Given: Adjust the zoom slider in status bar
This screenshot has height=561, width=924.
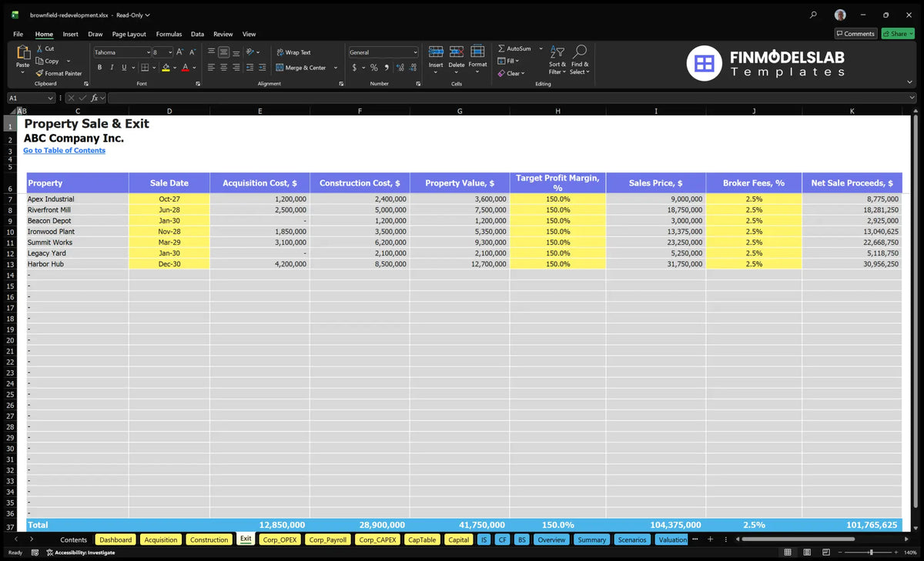Looking at the screenshot, I should 871,552.
